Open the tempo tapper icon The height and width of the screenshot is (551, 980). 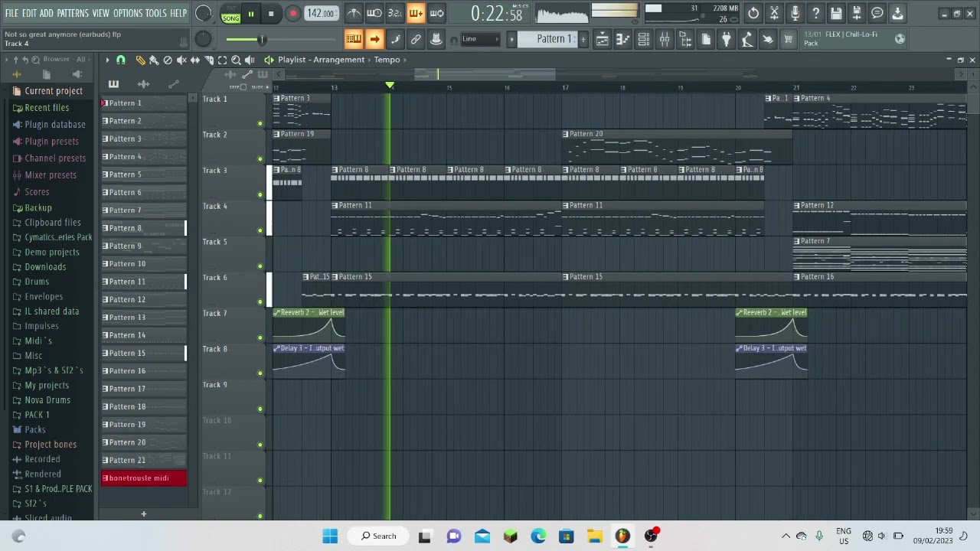pyautogui.click(x=747, y=39)
